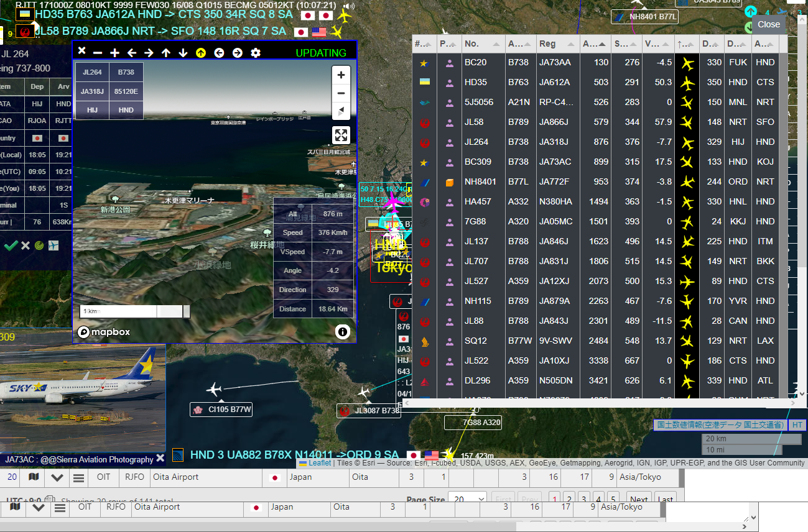Open hamburger menu in lower Oita row
The height and width of the screenshot is (532, 808).
[x=60, y=507]
